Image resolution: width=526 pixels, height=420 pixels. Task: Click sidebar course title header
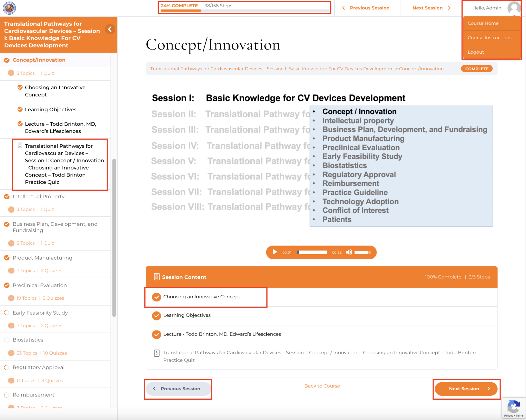coord(52,34)
